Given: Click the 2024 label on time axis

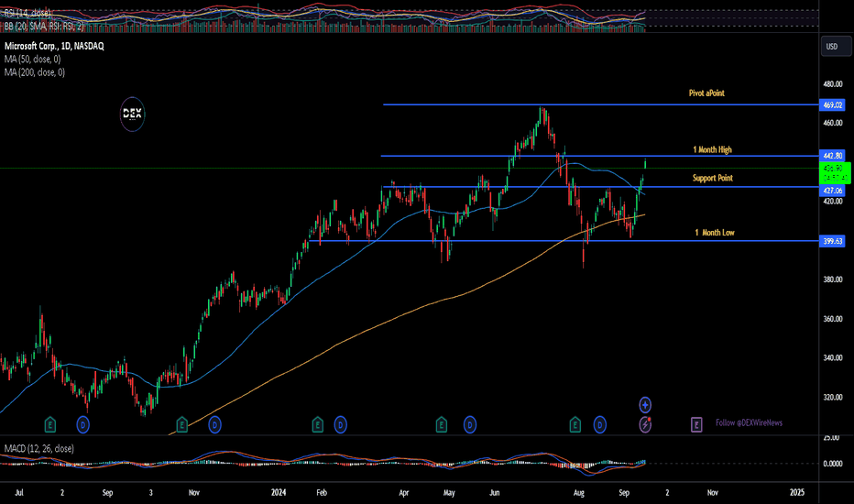Looking at the screenshot, I should pyautogui.click(x=279, y=493).
